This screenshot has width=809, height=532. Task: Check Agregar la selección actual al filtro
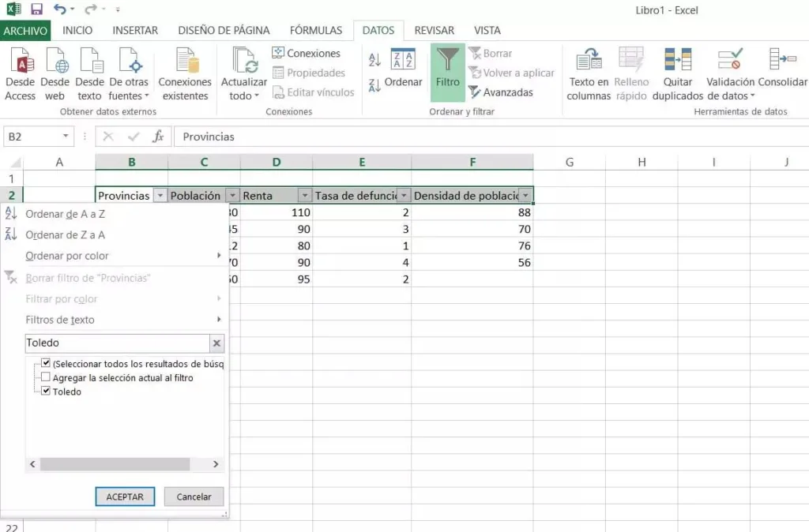(x=46, y=378)
